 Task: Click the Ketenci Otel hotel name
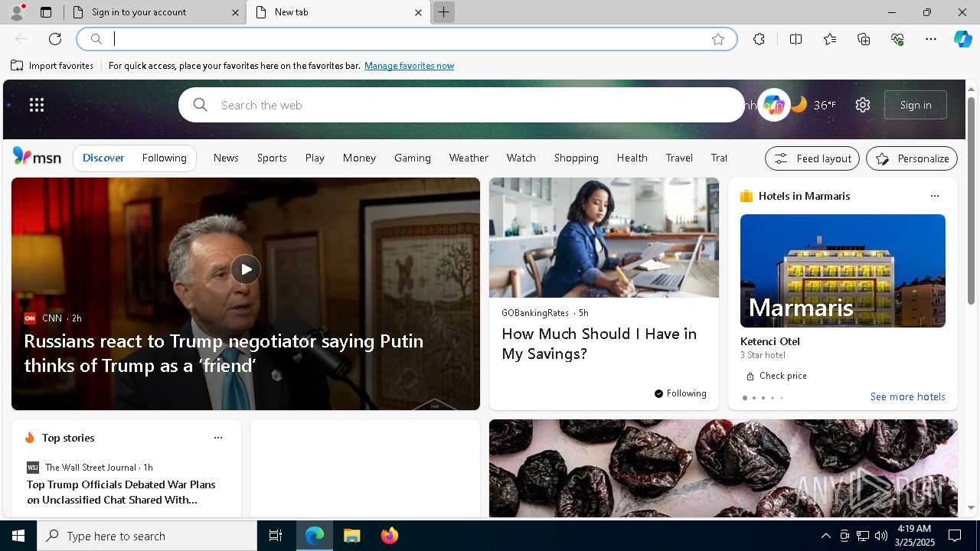[x=770, y=341]
